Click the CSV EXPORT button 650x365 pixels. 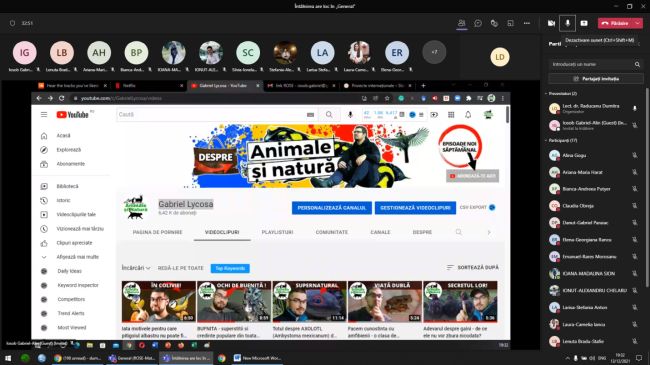pos(477,207)
